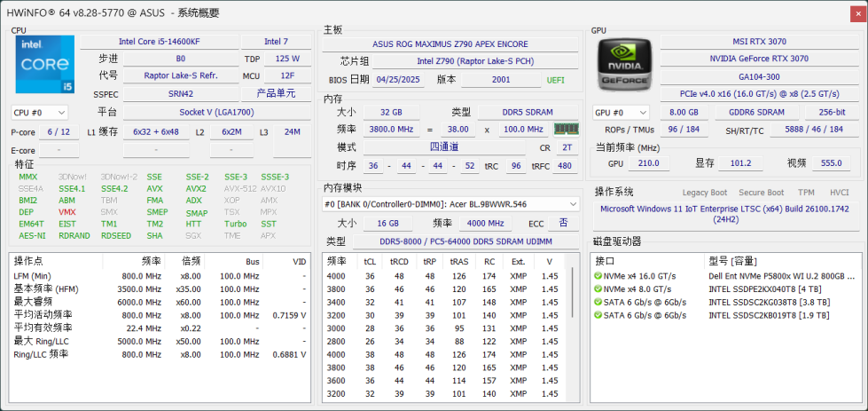This screenshot has width=868, height=411.
Task: Click the Windows 11 IoT Enterprise LTSC text
Action: coord(724,214)
